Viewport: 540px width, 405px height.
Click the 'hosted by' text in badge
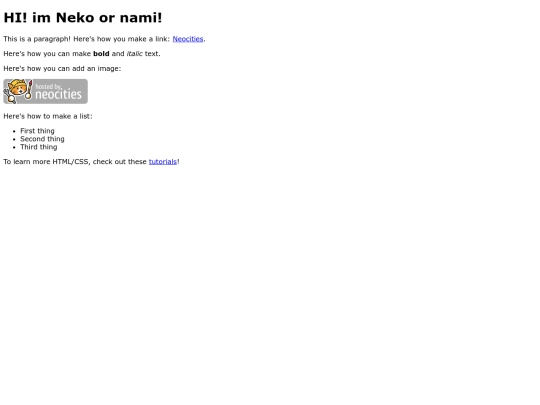(x=48, y=86)
